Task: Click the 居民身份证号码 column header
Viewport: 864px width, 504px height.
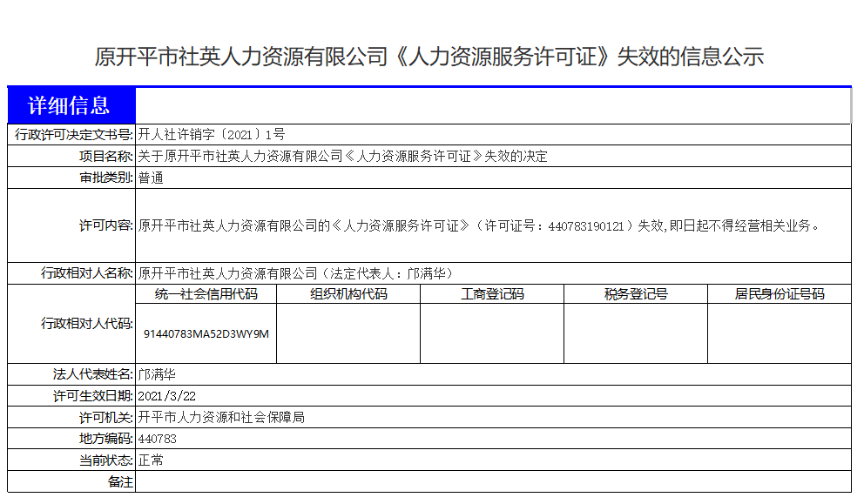Action: coord(779,294)
